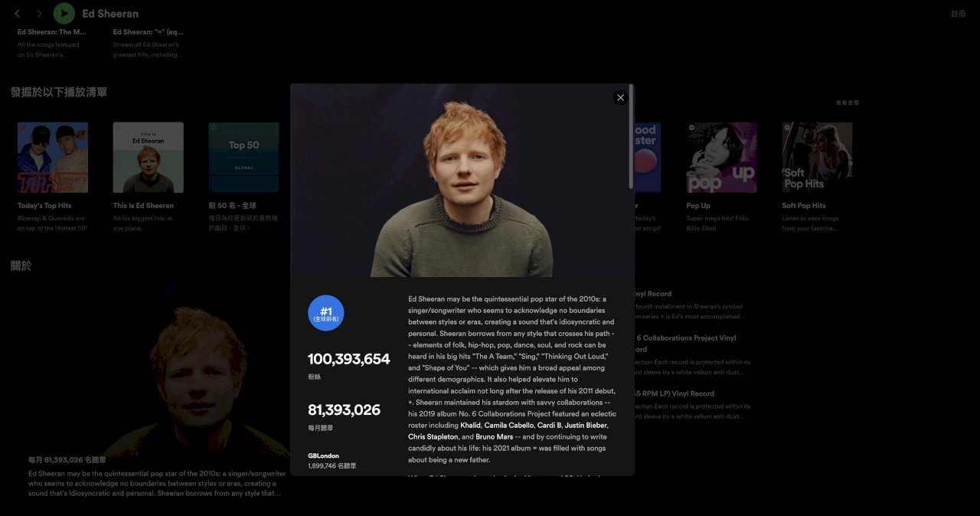Viewport: 980px width, 516px height.
Task: Click the GBLondon location label
Action: click(323, 456)
